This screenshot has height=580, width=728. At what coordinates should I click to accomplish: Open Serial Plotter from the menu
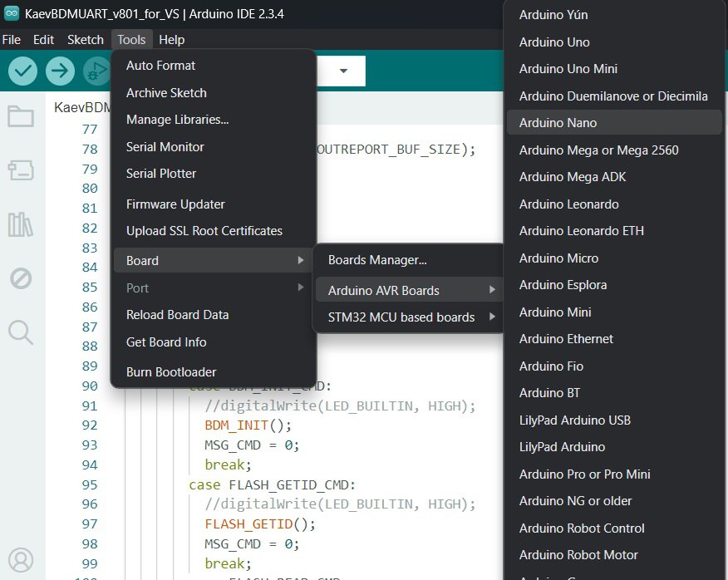point(214,174)
